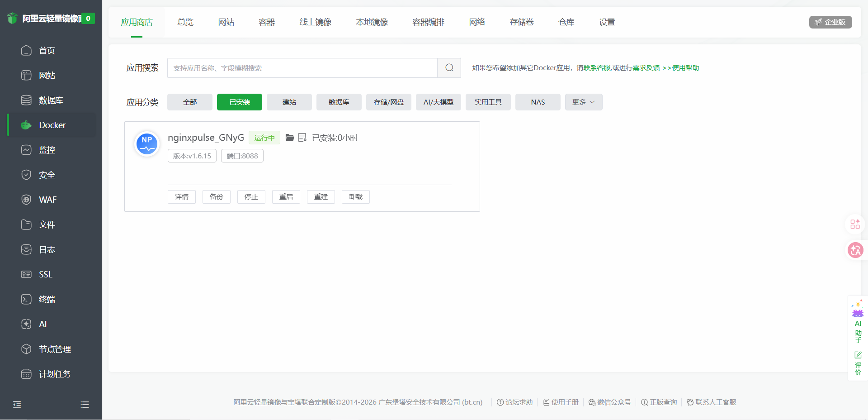Open 论坛求助 footer link
This screenshot has width=868, height=420.
click(x=515, y=402)
